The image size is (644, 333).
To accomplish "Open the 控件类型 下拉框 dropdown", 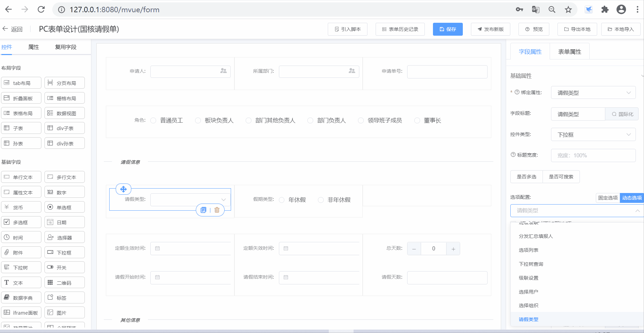I will point(593,135).
